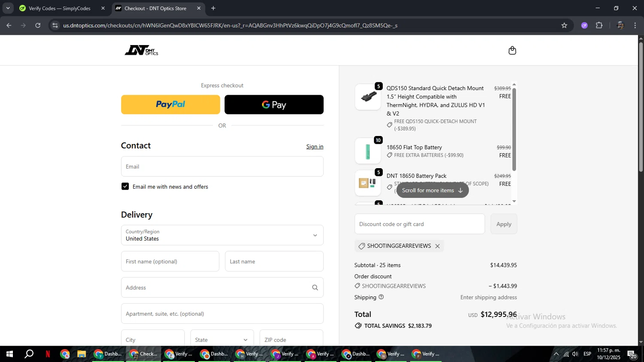644x362 pixels.
Task: Click Scroll for more items button
Action: (432, 190)
